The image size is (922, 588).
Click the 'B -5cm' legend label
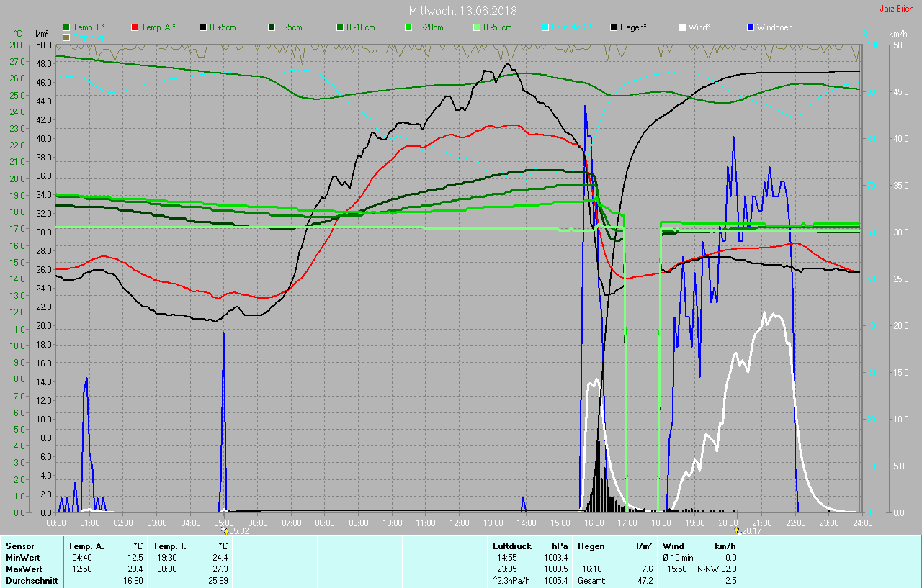point(290,27)
